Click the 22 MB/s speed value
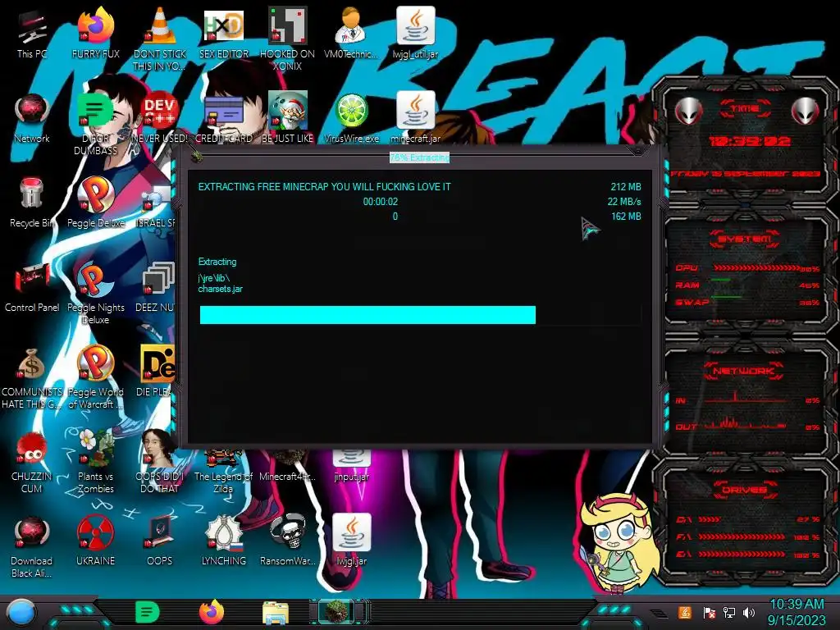Viewport: 840px width, 630px height. tap(624, 202)
